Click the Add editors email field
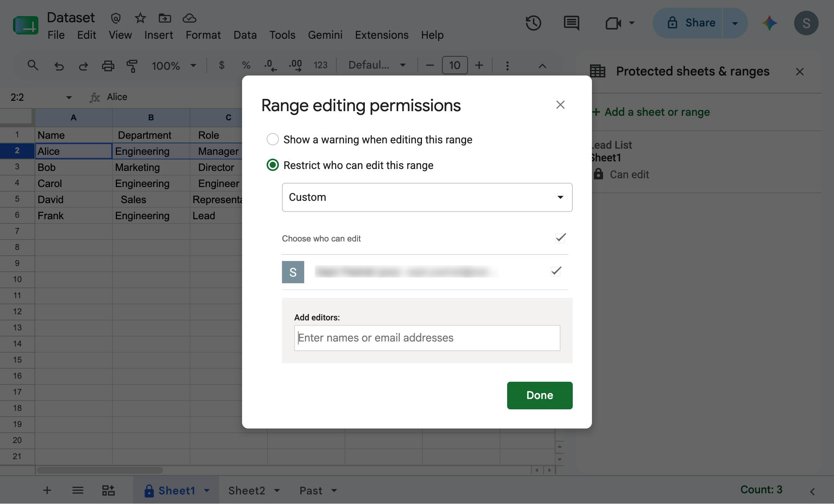This screenshot has width=834, height=504. (427, 338)
